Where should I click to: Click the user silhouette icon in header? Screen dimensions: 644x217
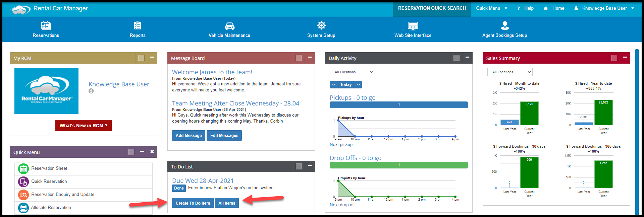(576, 8)
